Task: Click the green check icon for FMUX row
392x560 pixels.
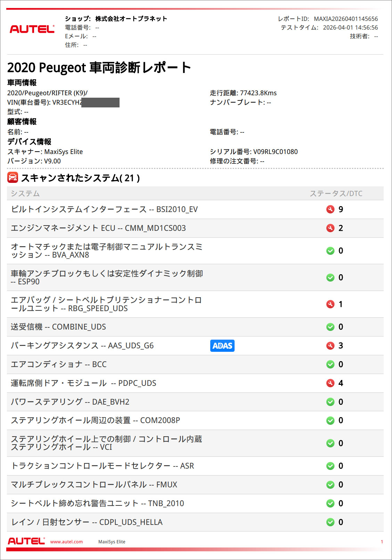Action: [x=330, y=485]
